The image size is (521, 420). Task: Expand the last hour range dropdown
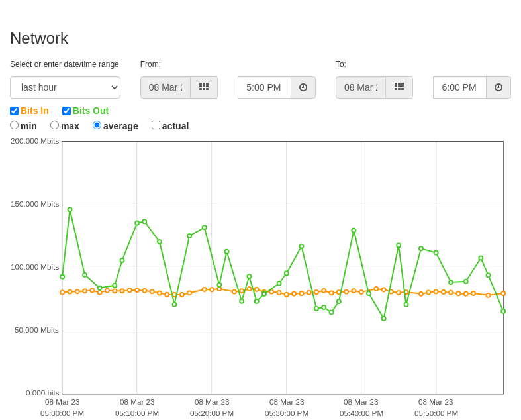click(65, 87)
